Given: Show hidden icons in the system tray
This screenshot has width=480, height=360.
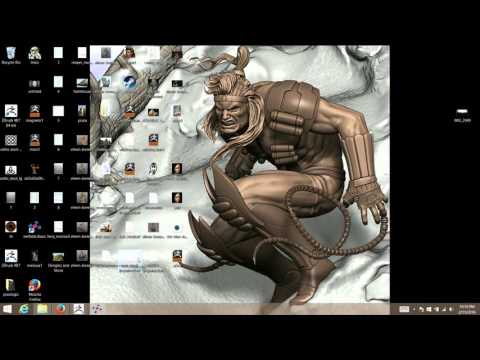Looking at the screenshot, I should (414, 309).
